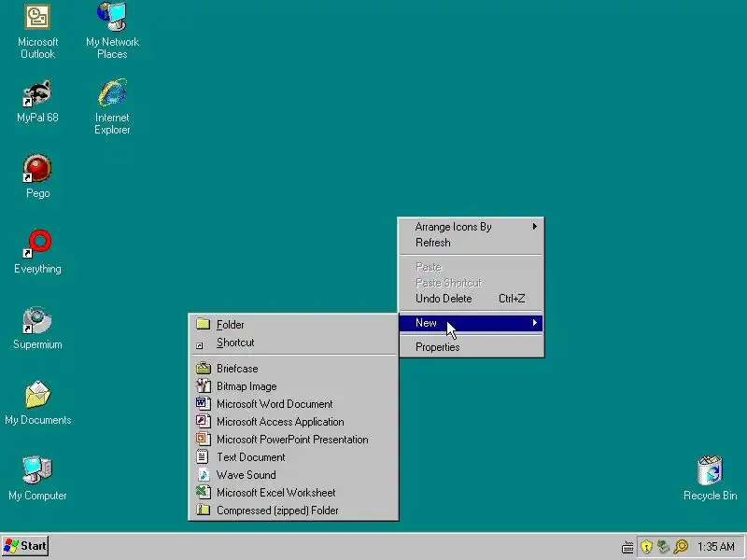Click the yellow security shield tray icon
Viewport: 747px width, 560px height.
646,546
